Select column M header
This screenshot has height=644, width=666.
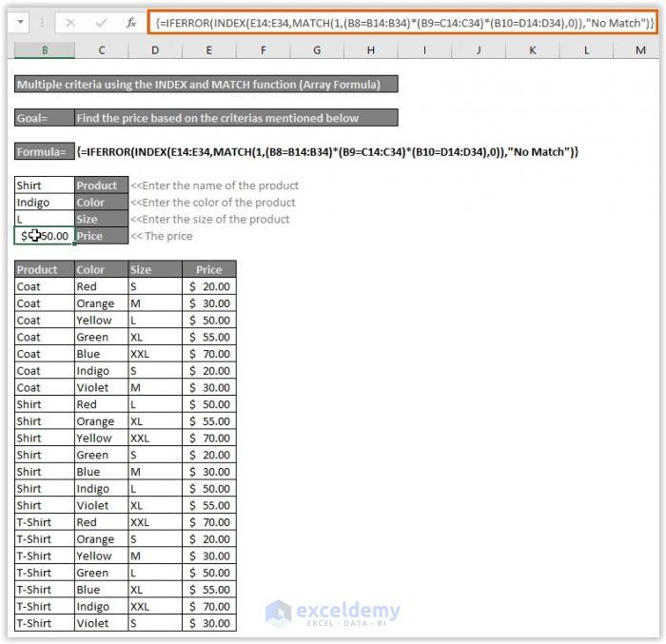pyautogui.click(x=637, y=50)
